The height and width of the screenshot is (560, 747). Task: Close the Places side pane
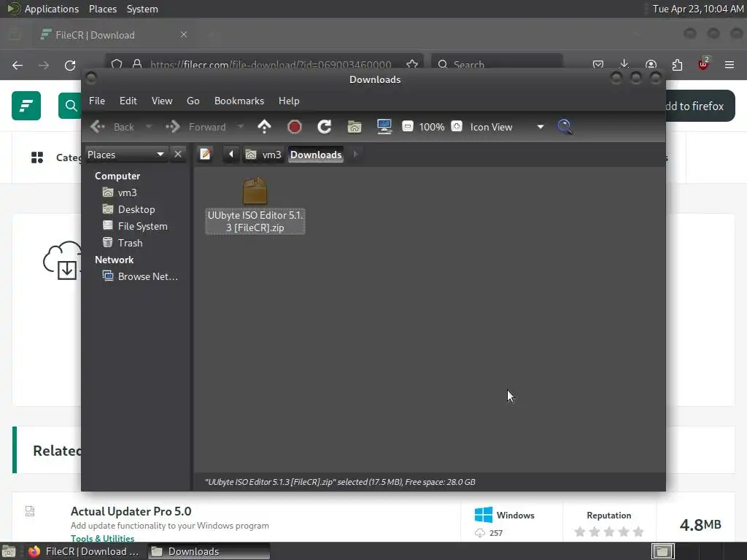pyautogui.click(x=178, y=155)
